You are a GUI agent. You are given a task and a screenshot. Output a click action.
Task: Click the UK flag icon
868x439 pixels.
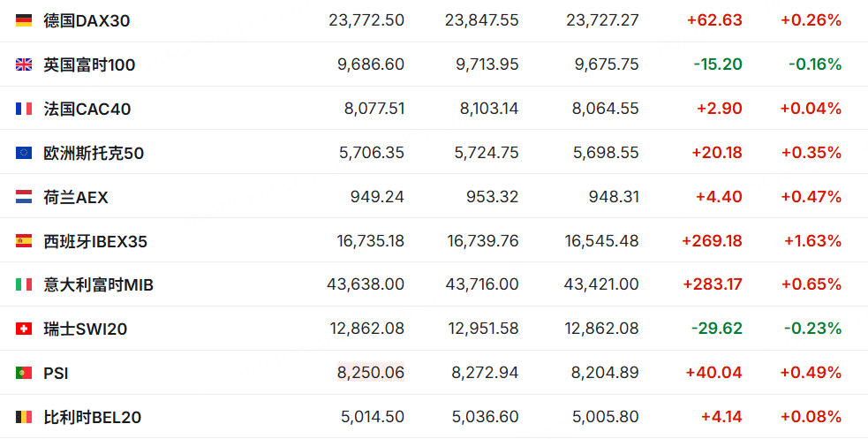[24, 64]
